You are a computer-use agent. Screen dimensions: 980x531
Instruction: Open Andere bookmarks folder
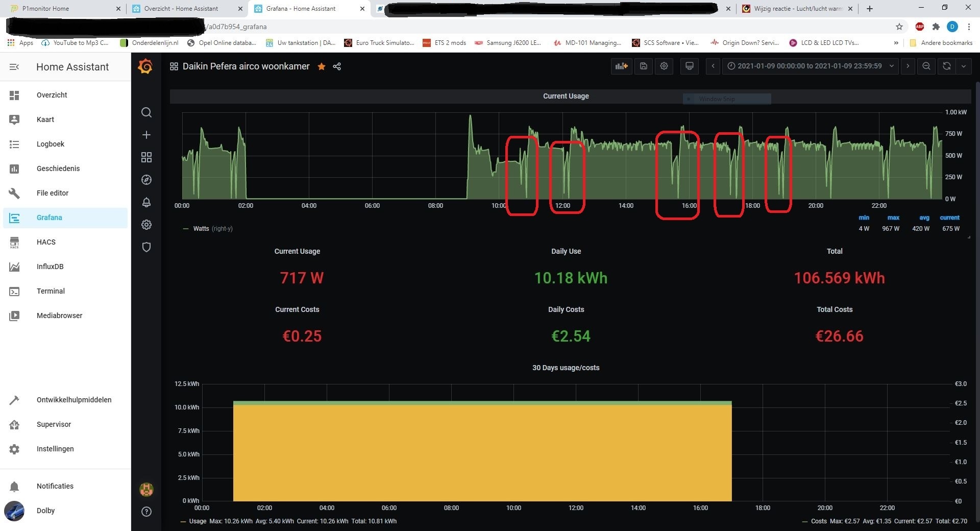(x=941, y=43)
